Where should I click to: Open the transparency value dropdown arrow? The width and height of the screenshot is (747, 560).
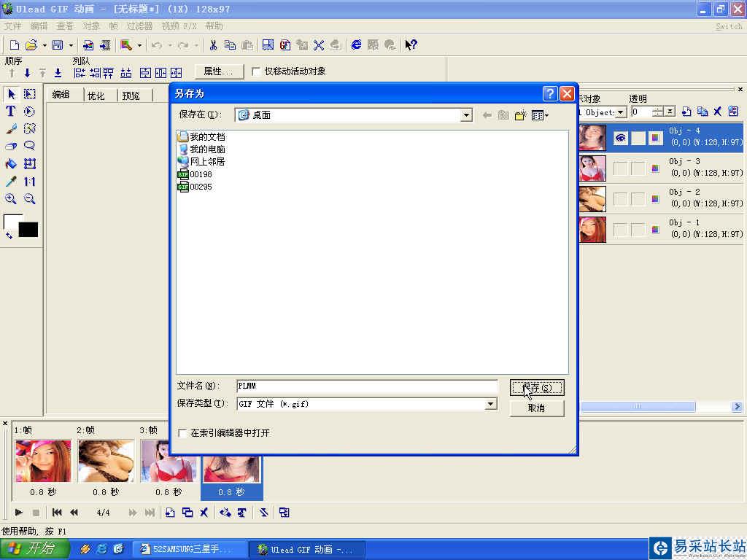pos(670,112)
